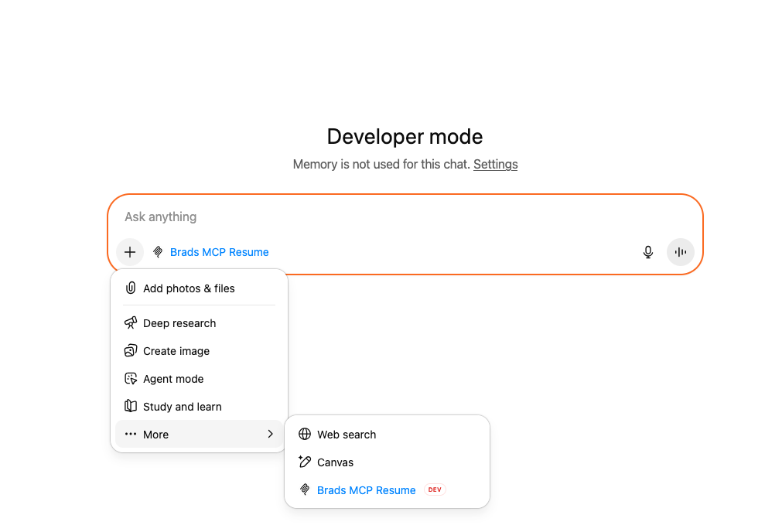
Task: Open the memory Settings link
Action: coord(495,164)
